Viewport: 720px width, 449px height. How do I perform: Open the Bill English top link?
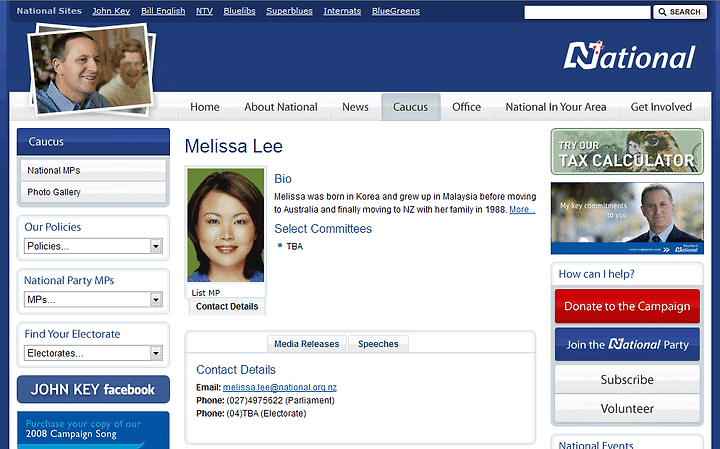(x=163, y=11)
